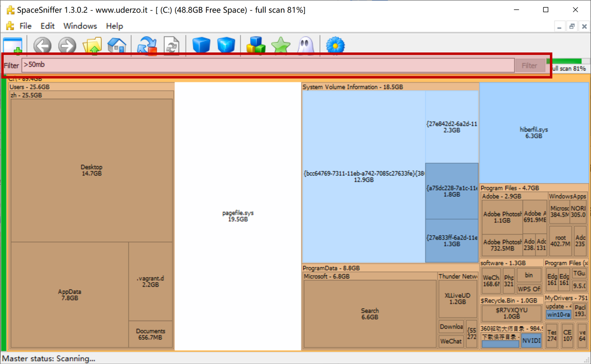Click SpaceSniffer title bar app icon
591x364 pixels.
click(x=10, y=10)
